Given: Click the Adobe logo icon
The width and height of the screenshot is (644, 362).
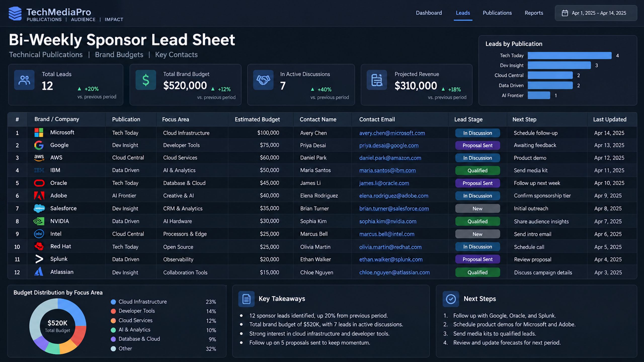Looking at the screenshot, I should [39, 196].
